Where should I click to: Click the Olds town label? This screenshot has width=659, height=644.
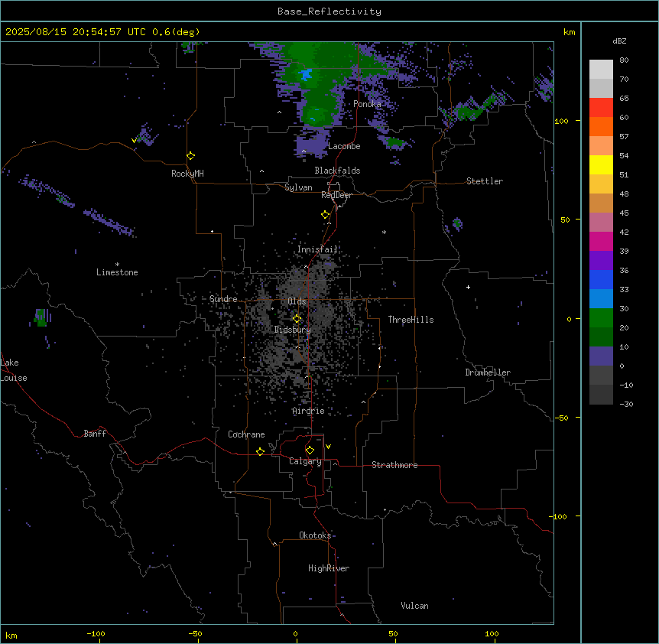(x=297, y=301)
